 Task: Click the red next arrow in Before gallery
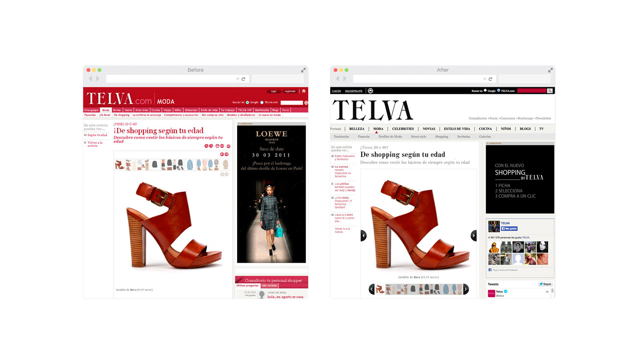click(x=227, y=154)
